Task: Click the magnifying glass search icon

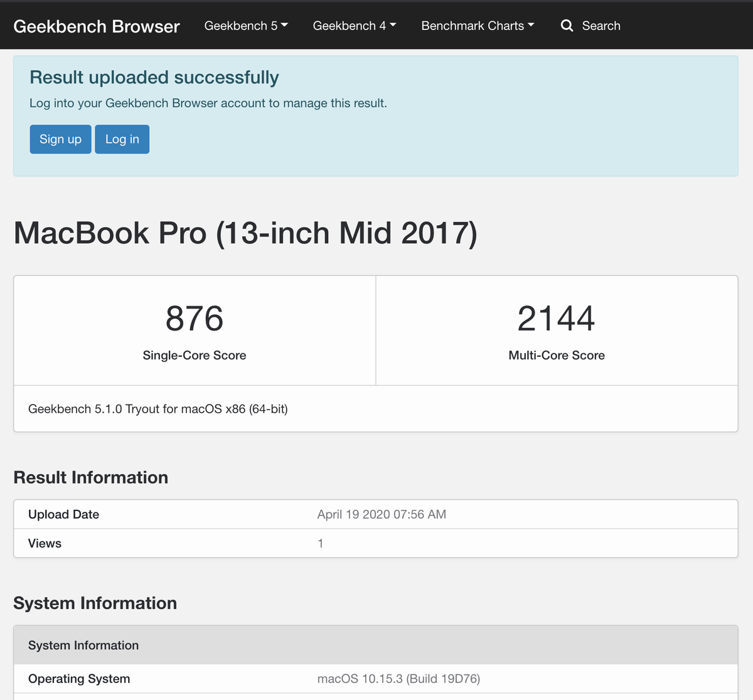Action: tap(567, 26)
